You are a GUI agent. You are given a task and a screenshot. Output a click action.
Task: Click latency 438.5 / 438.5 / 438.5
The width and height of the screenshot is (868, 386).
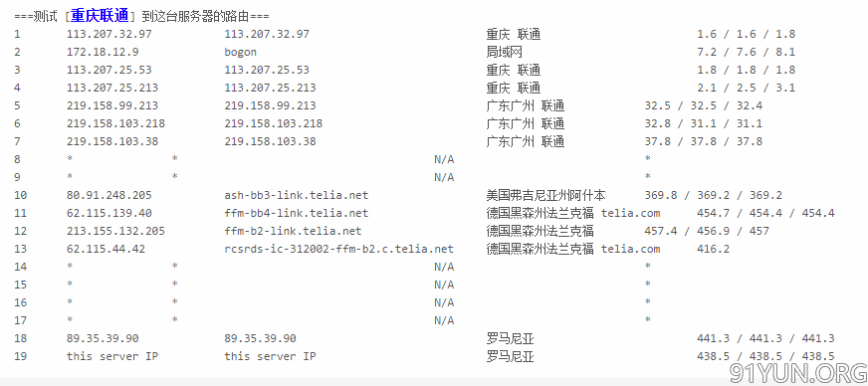pyautogui.click(x=765, y=356)
